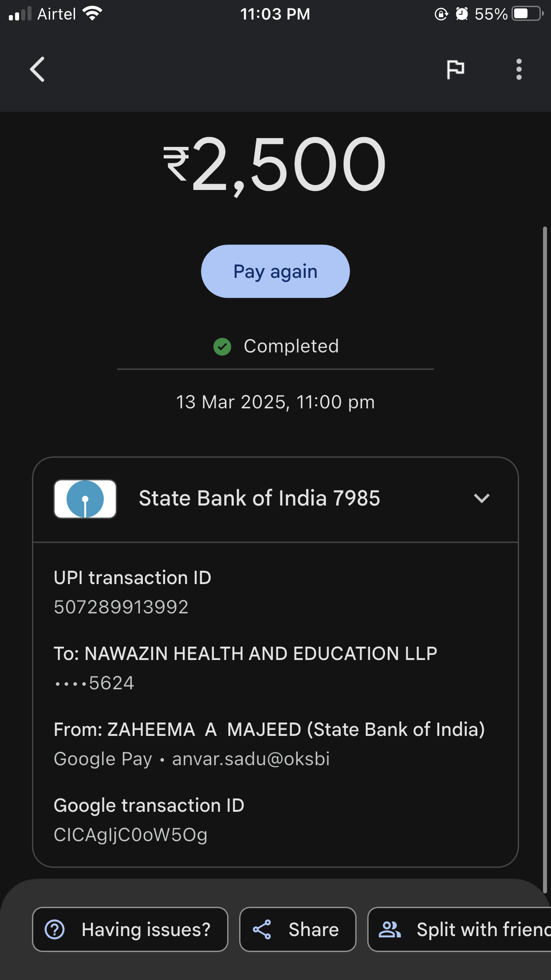The image size is (551, 980).
Task: Tap the Having issues? button
Action: [130, 929]
